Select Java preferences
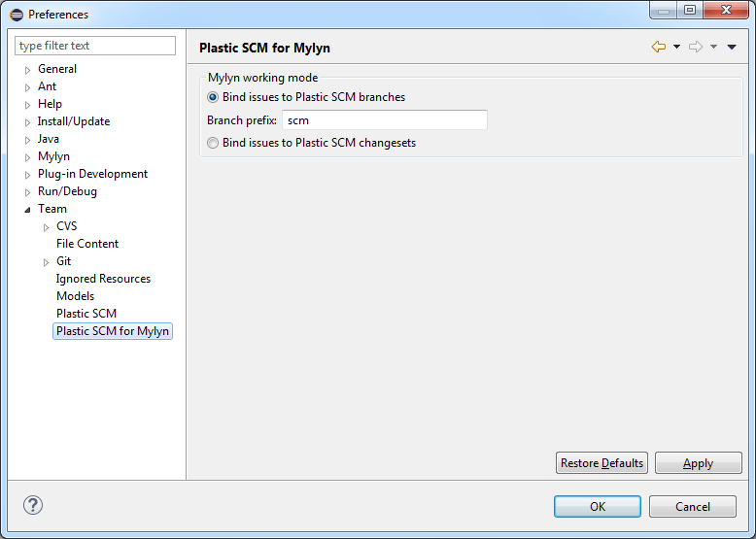 coord(49,139)
